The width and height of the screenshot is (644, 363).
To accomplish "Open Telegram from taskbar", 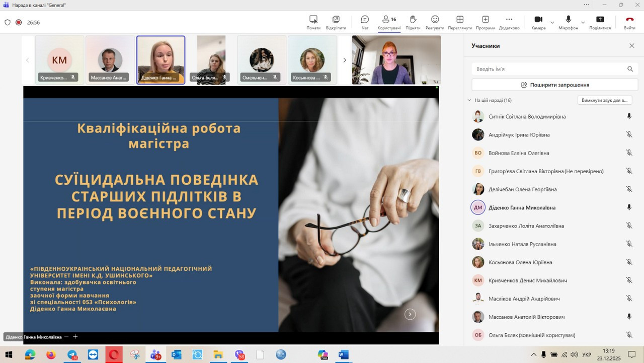I will click(x=72, y=355).
